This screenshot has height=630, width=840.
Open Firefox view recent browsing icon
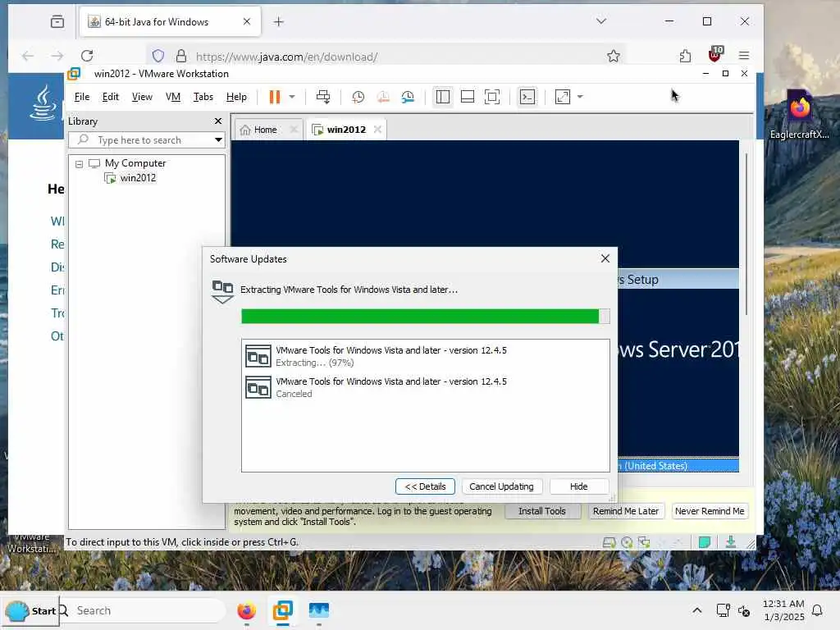[57, 21]
